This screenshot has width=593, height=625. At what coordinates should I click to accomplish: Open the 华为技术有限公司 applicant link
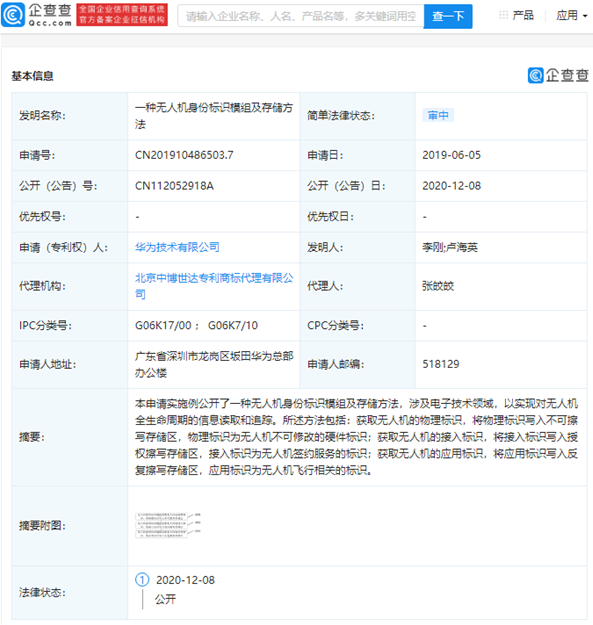pyautogui.click(x=177, y=247)
